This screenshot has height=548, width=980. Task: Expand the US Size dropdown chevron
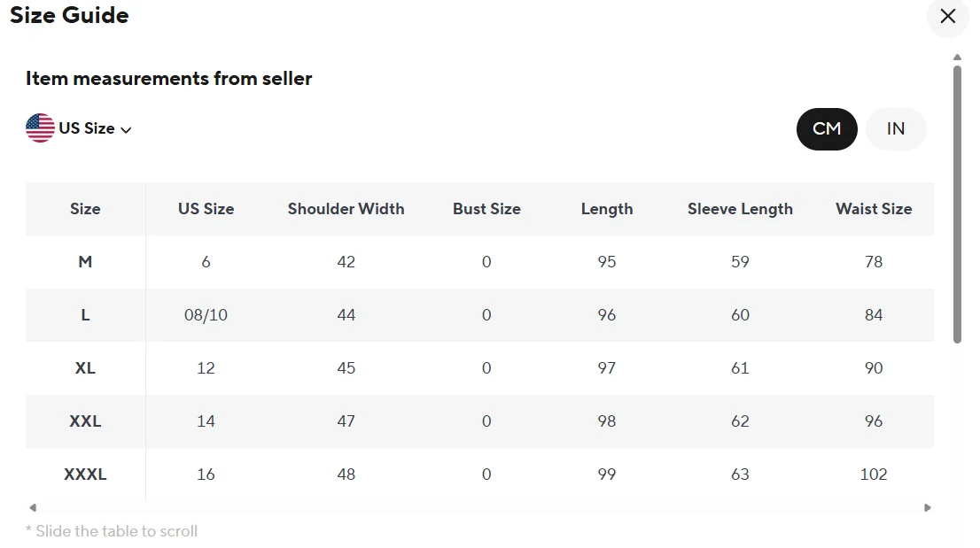pyautogui.click(x=126, y=129)
